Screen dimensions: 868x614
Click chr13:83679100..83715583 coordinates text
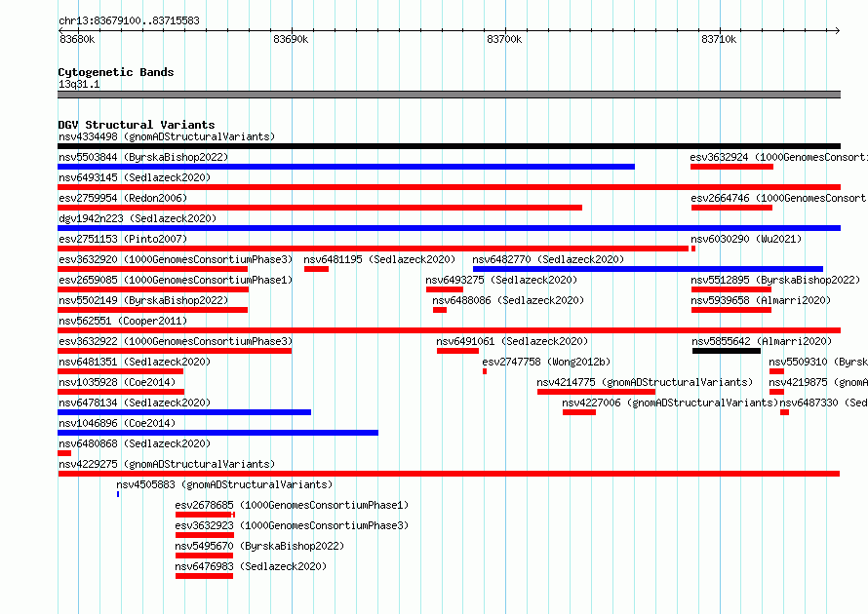129,21
